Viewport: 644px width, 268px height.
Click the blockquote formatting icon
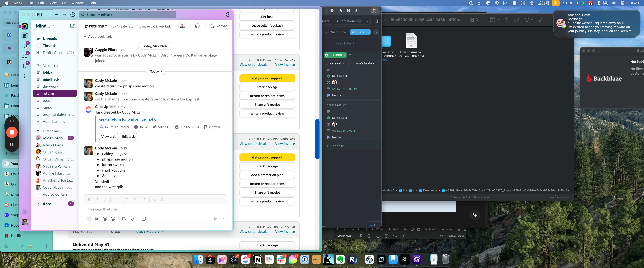pyautogui.click(x=144, y=200)
